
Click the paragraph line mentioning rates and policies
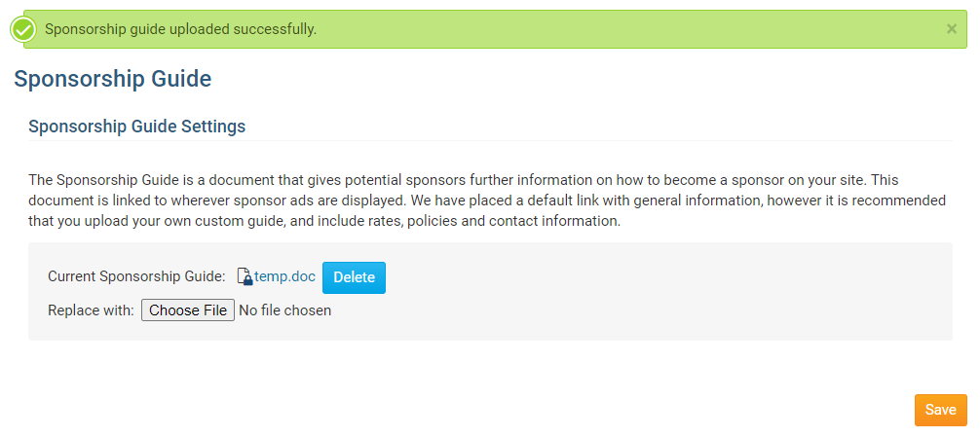click(323, 221)
